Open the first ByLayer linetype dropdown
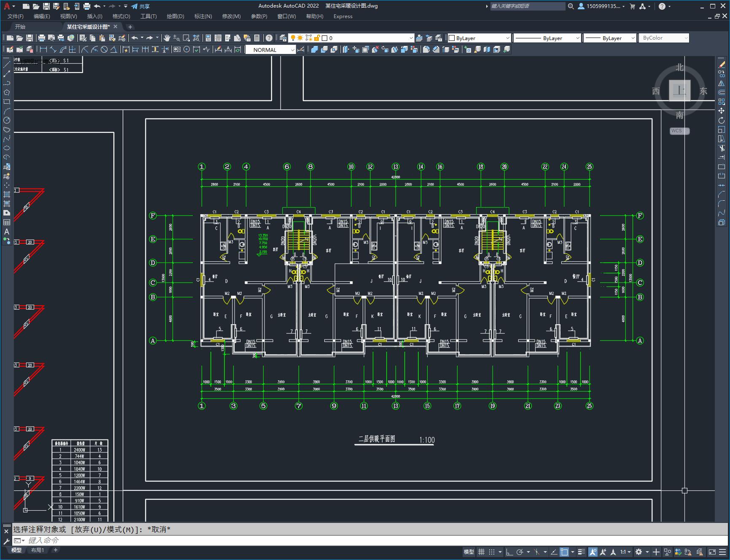Image resolution: width=730 pixels, height=560 pixels. (577, 38)
